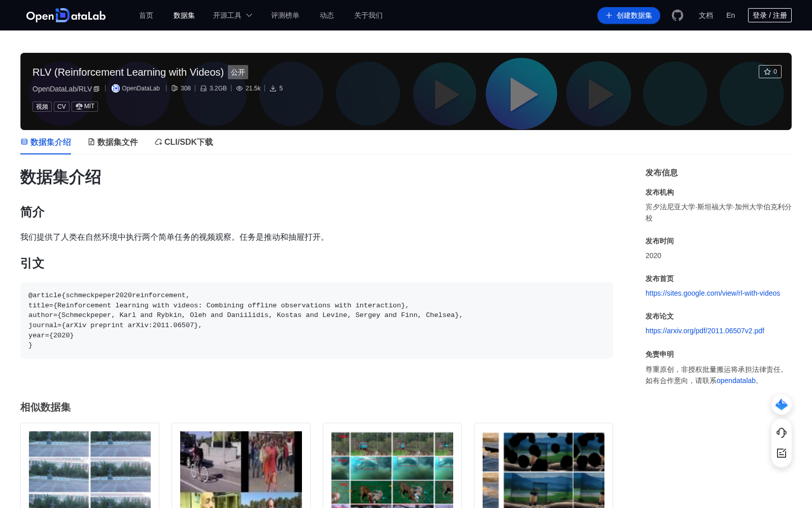Click the 公开 badge
Image resolution: width=812 pixels, height=508 pixels.
pos(238,72)
